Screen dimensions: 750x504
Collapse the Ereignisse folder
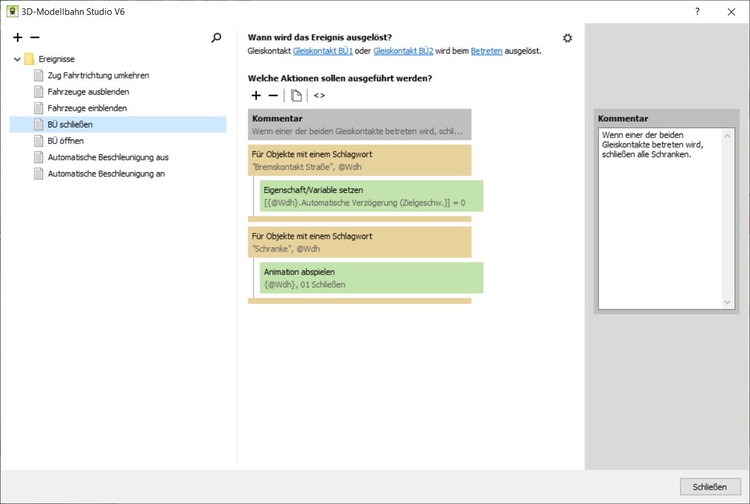[17, 60]
